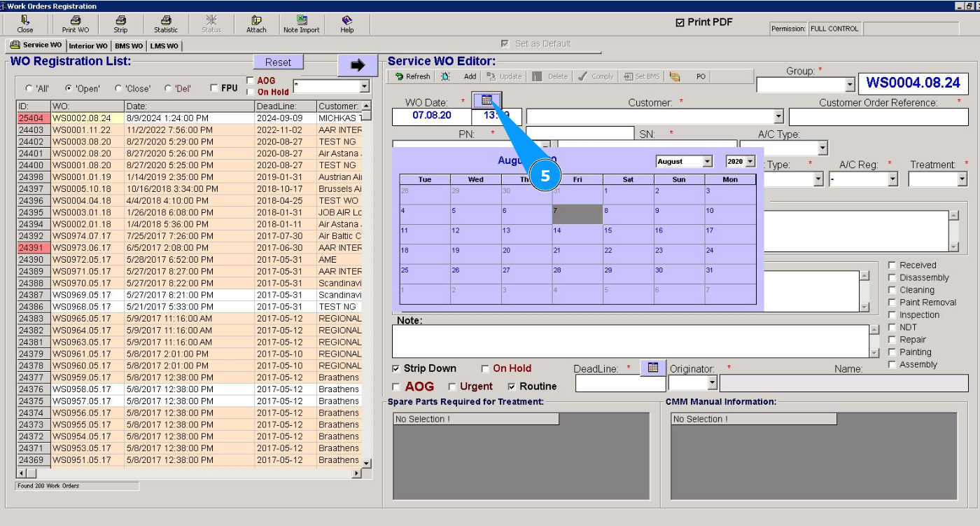Open the DeadLine calendar picker icon
This screenshot has height=526, width=980.
pos(652,367)
